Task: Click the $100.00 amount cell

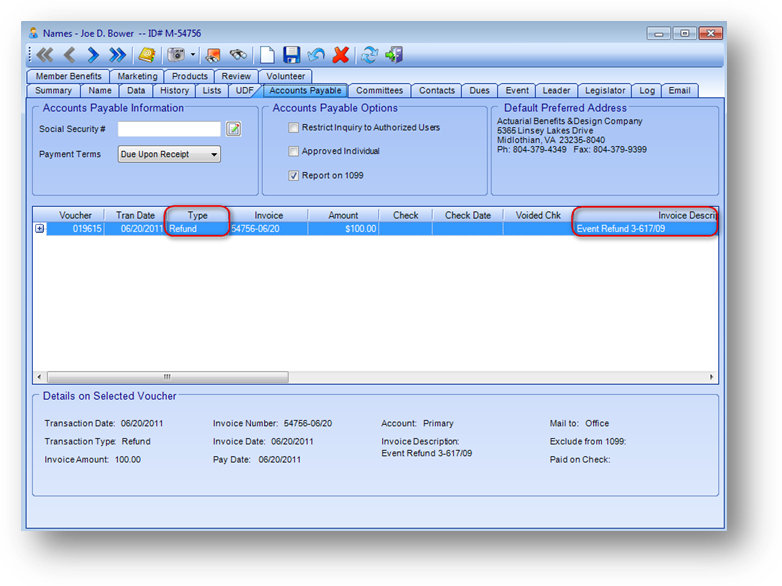Action: tap(343, 228)
